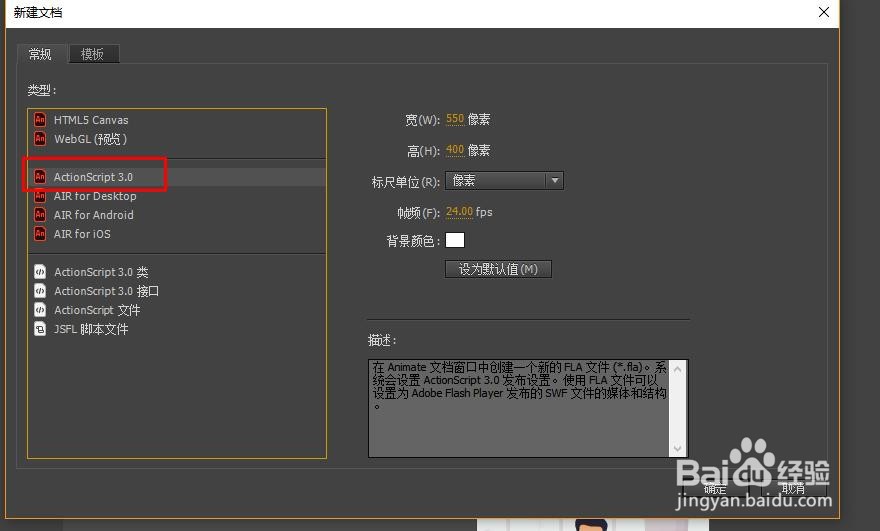Select HTML5 Canvas document type
This screenshot has width=880, height=531.
click(177, 120)
